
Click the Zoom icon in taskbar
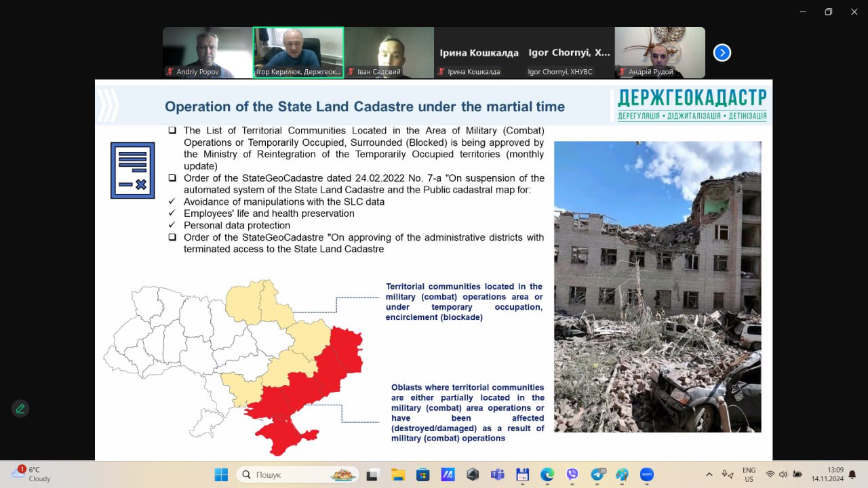pyautogui.click(x=648, y=474)
